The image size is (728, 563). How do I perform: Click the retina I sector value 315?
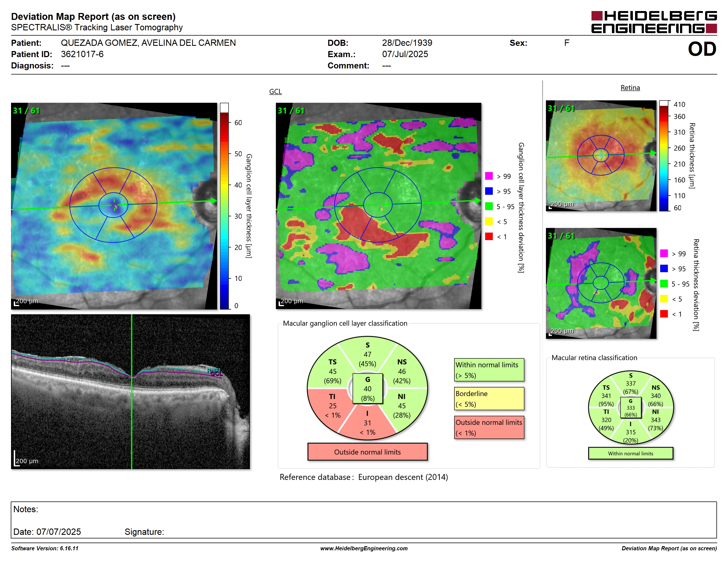(x=631, y=432)
